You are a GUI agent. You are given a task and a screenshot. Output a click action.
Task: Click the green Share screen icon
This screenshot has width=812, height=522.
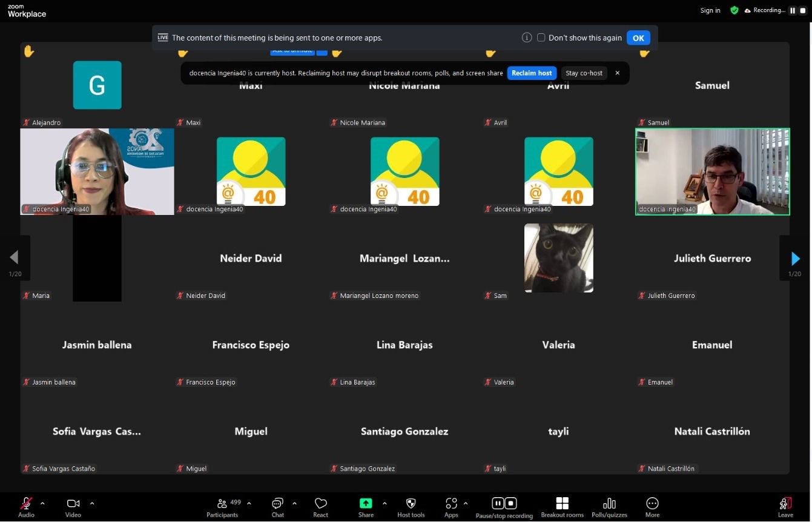pyautogui.click(x=366, y=504)
